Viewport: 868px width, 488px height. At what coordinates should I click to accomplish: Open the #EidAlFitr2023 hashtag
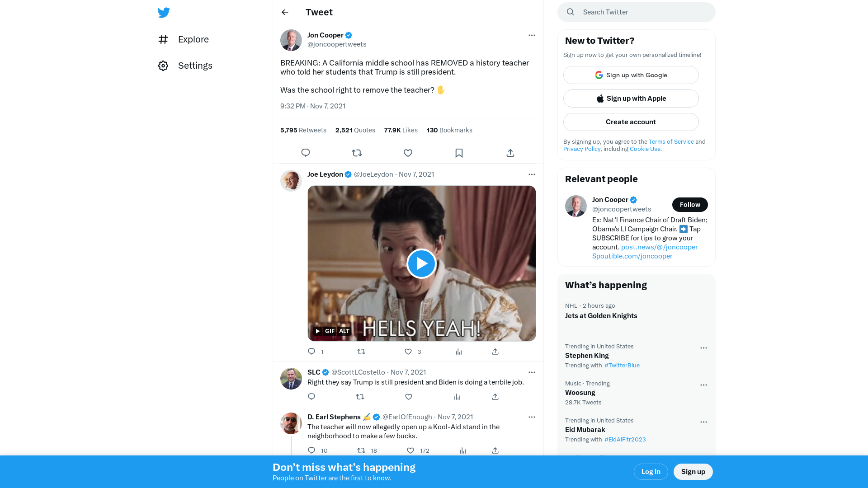pyautogui.click(x=625, y=440)
